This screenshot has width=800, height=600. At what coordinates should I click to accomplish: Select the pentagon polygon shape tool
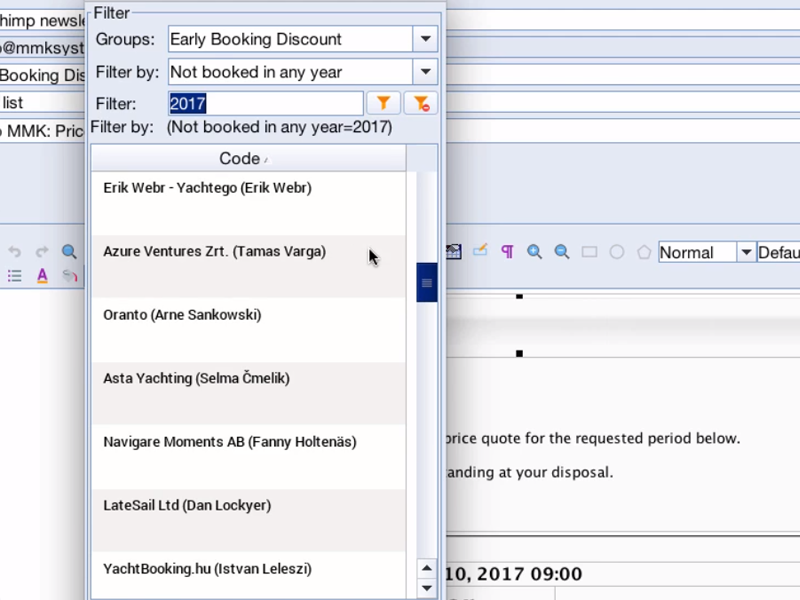pos(644,252)
